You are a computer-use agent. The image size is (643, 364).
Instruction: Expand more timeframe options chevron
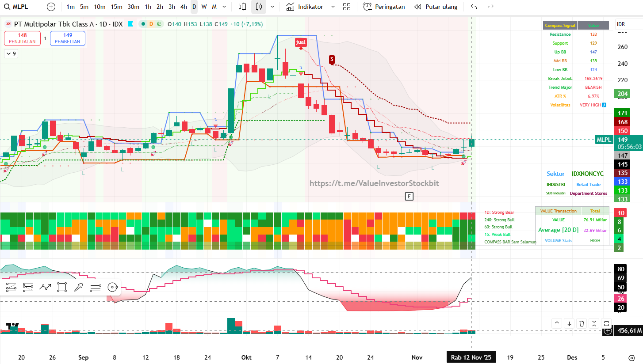point(225,7)
